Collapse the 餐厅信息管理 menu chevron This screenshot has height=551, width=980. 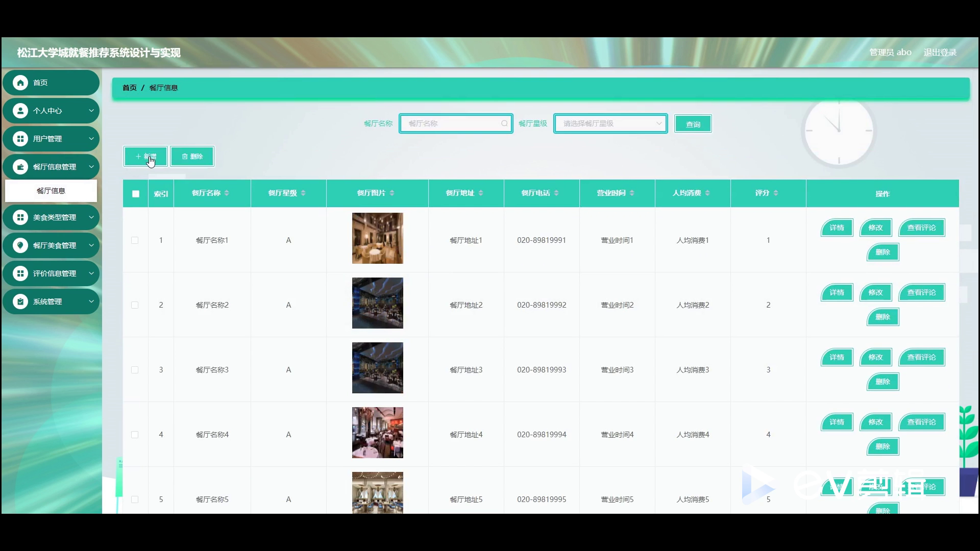tap(91, 167)
